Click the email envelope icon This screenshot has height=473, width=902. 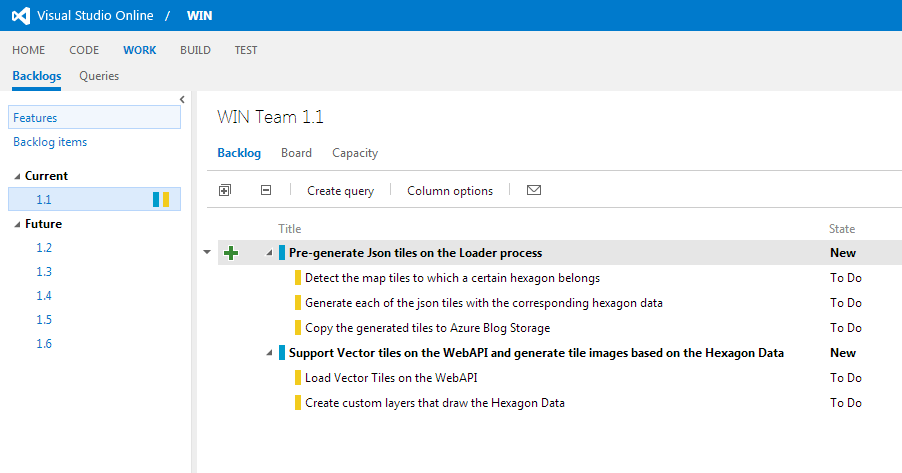534,190
